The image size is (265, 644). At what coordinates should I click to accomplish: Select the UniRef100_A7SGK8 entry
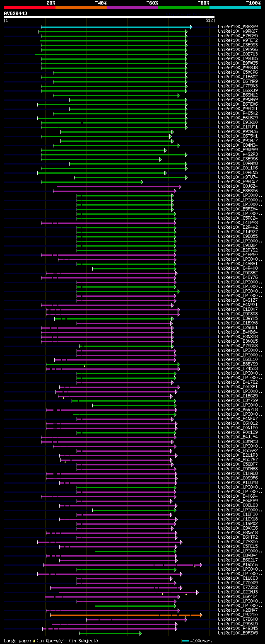(x=238, y=346)
